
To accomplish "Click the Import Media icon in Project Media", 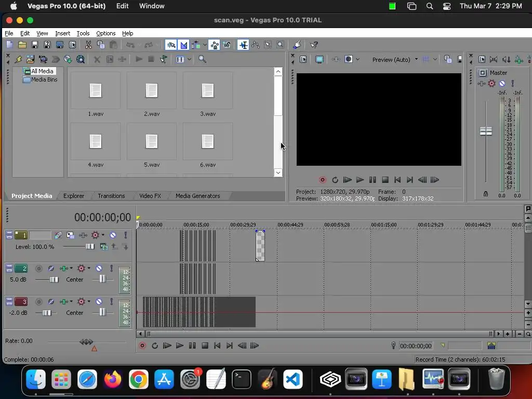I will point(31,59).
